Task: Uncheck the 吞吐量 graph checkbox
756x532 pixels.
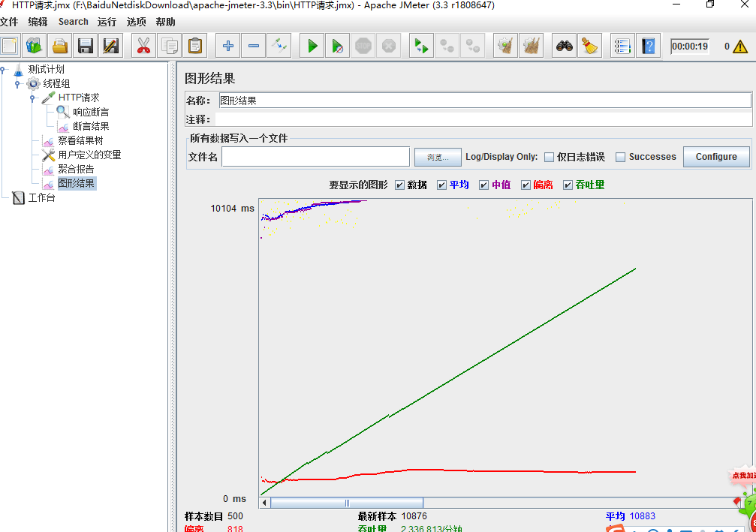Action: tap(568, 185)
